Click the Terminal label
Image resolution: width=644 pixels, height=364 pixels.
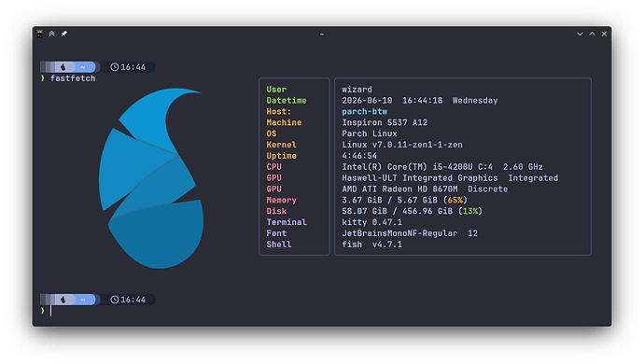287,222
